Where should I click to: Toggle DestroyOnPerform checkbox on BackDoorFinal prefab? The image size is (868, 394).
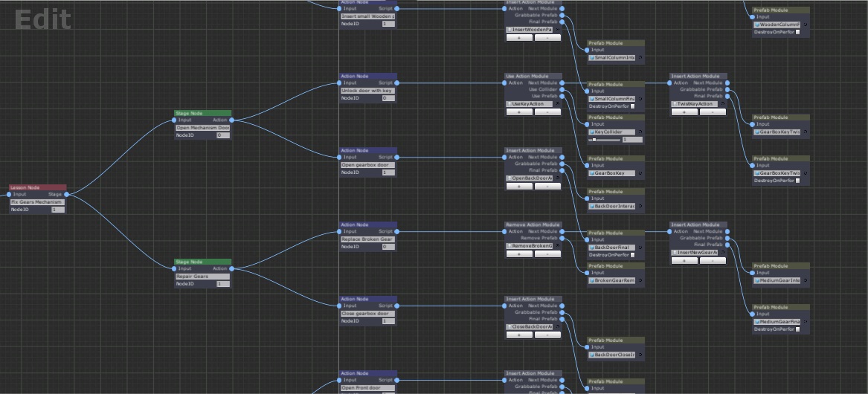[632, 255]
